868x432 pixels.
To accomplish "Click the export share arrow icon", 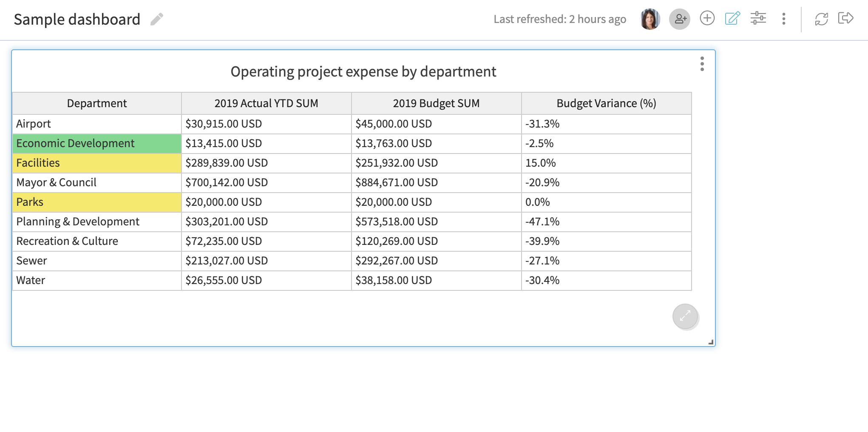I will pyautogui.click(x=846, y=18).
